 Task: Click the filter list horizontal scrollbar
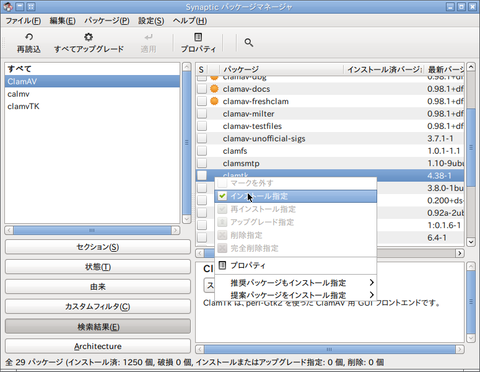tap(92, 230)
